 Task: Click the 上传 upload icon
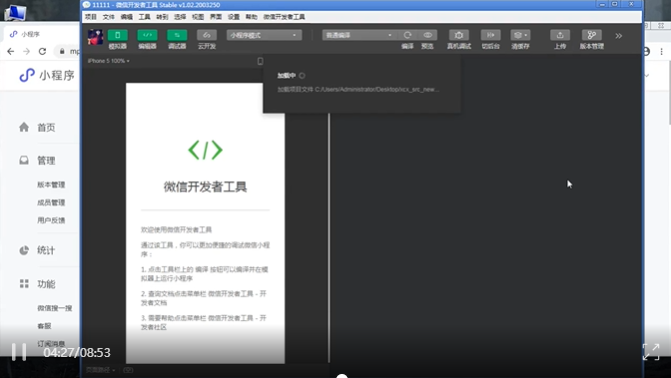click(560, 35)
